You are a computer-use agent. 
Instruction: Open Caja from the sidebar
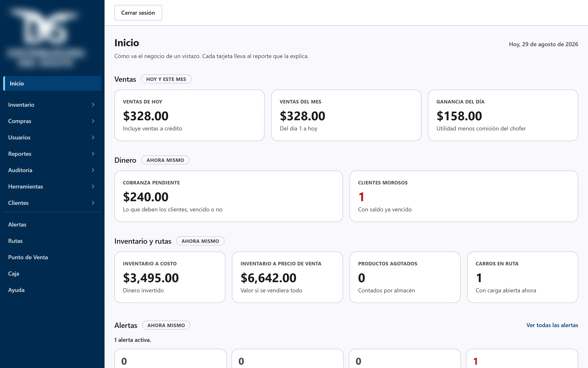[x=52, y=274]
